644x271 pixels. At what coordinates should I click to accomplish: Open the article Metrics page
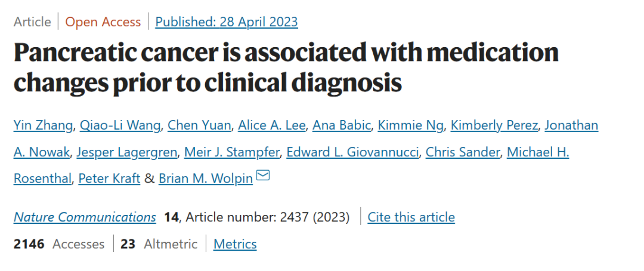click(x=235, y=244)
